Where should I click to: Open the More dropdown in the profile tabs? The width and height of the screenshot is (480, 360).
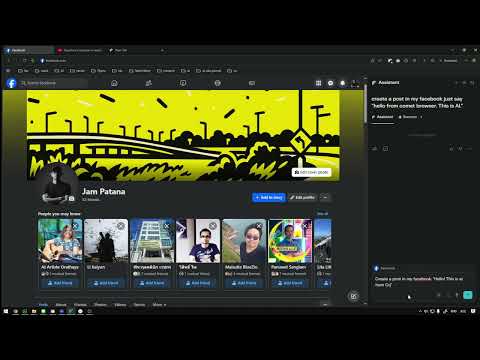[x=159, y=305]
